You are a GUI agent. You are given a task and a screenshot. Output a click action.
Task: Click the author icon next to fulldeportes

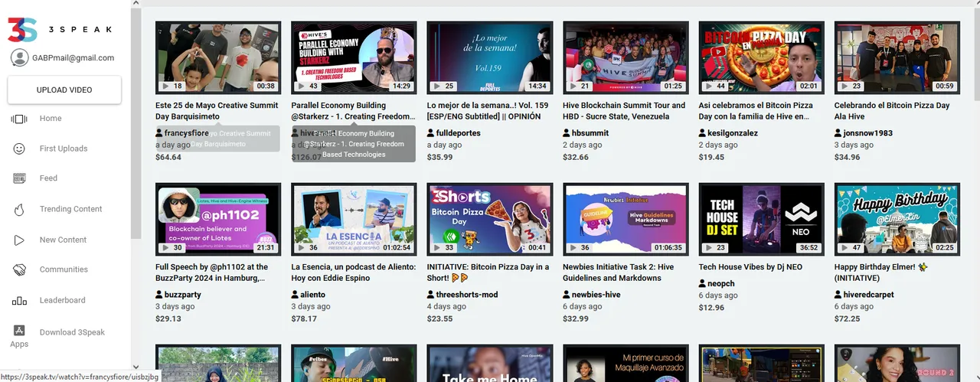coord(431,133)
